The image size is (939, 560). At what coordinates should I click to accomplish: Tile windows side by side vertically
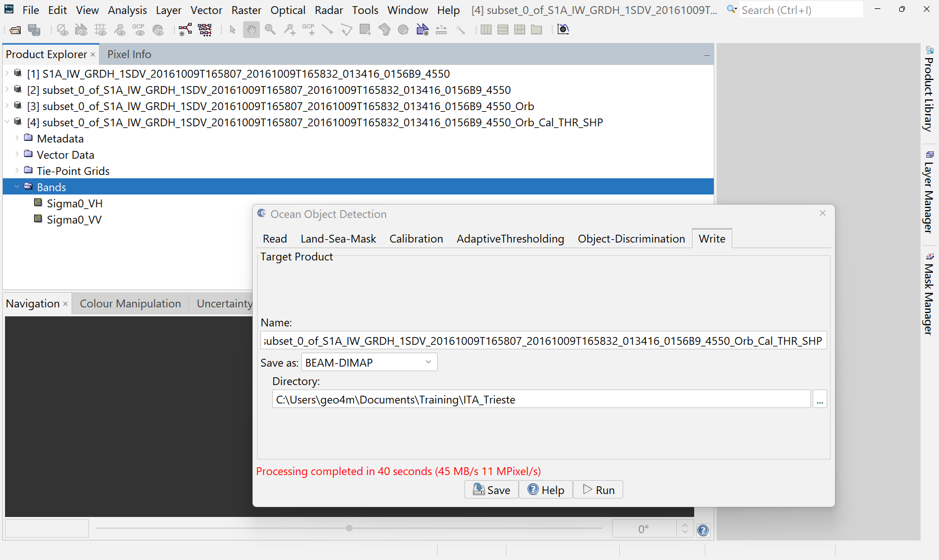pos(486,30)
